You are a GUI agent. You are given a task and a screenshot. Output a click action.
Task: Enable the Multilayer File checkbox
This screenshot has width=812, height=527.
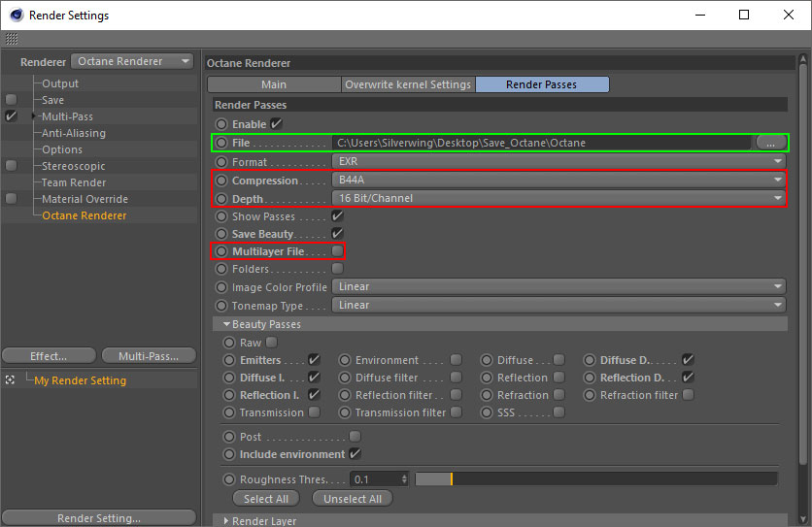337,251
